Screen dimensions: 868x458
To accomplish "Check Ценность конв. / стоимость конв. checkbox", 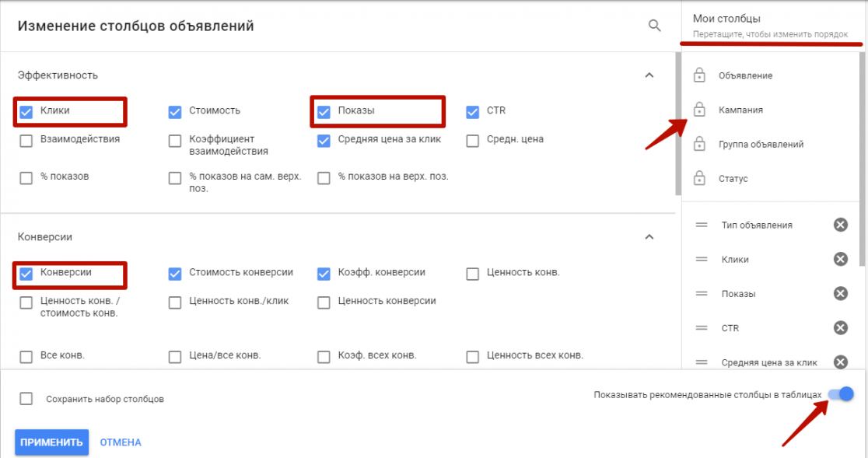I will click(26, 302).
